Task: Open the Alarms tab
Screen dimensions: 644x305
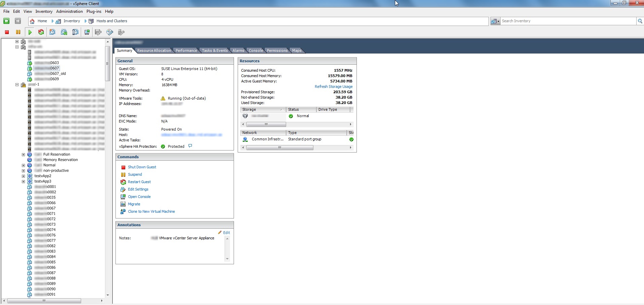Action: click(238, 50)
